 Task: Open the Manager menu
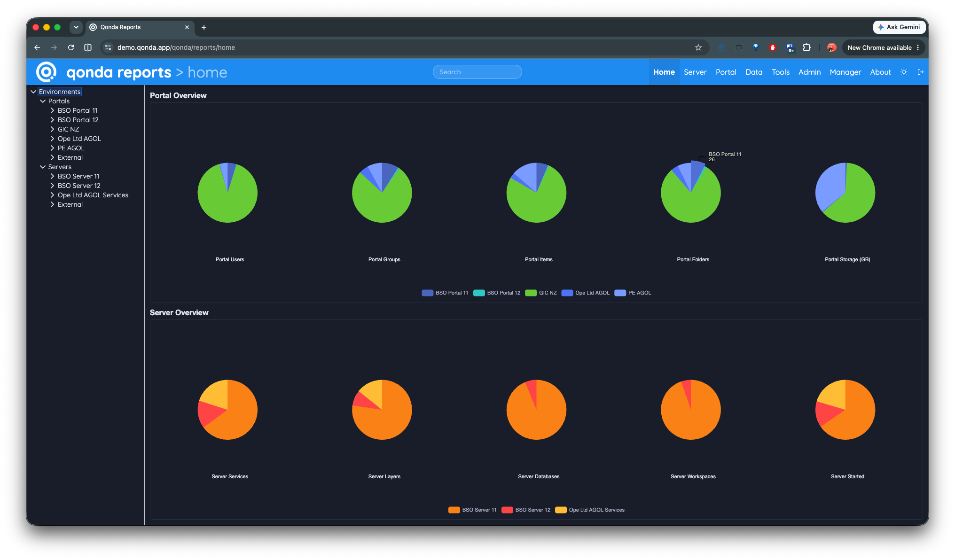845,72
